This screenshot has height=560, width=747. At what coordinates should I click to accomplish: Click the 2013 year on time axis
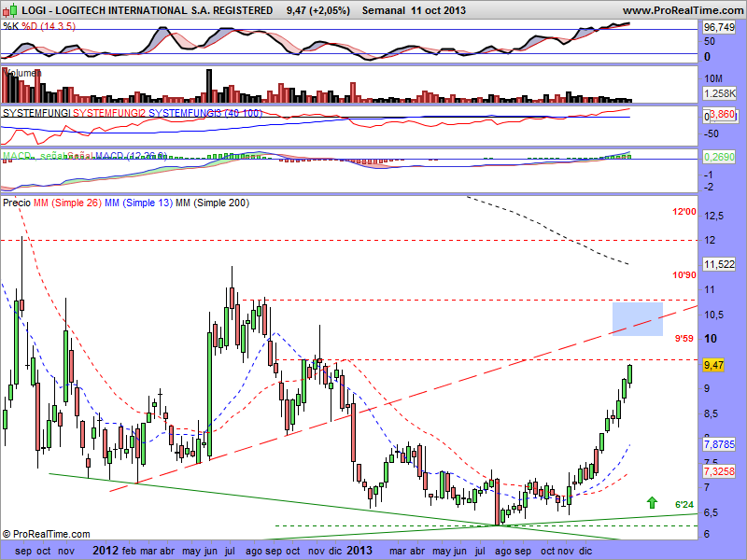point(359,551)
